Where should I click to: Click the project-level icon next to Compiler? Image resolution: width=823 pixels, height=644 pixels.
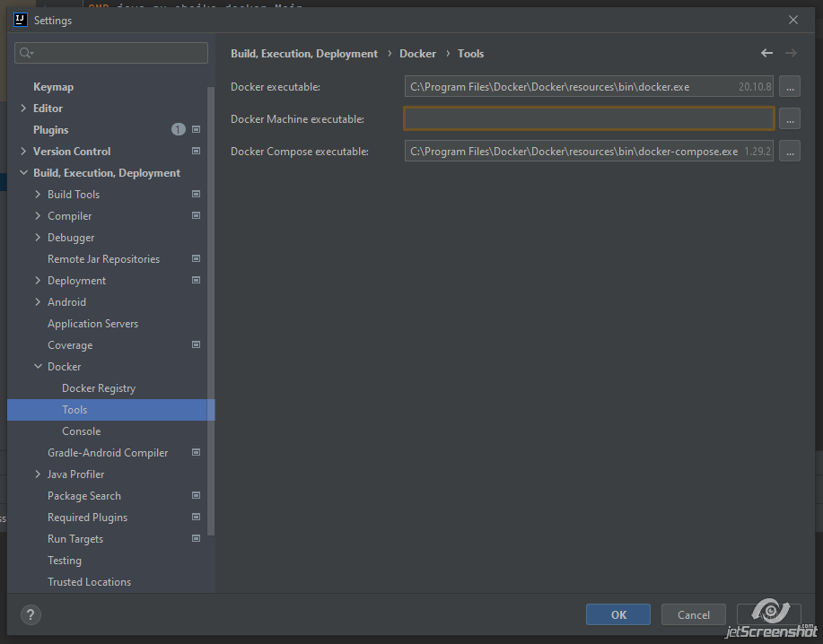click(x=196, y=215)
